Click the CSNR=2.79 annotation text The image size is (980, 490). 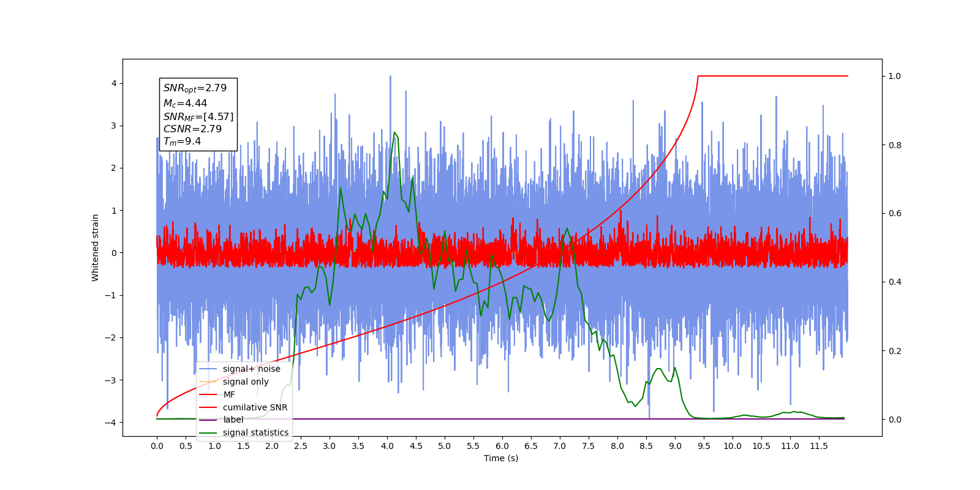192,129
